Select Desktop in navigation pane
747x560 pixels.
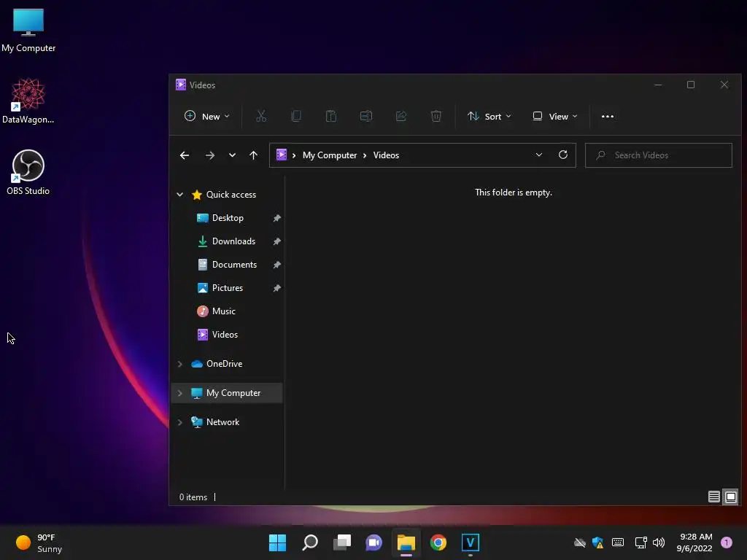228,217
